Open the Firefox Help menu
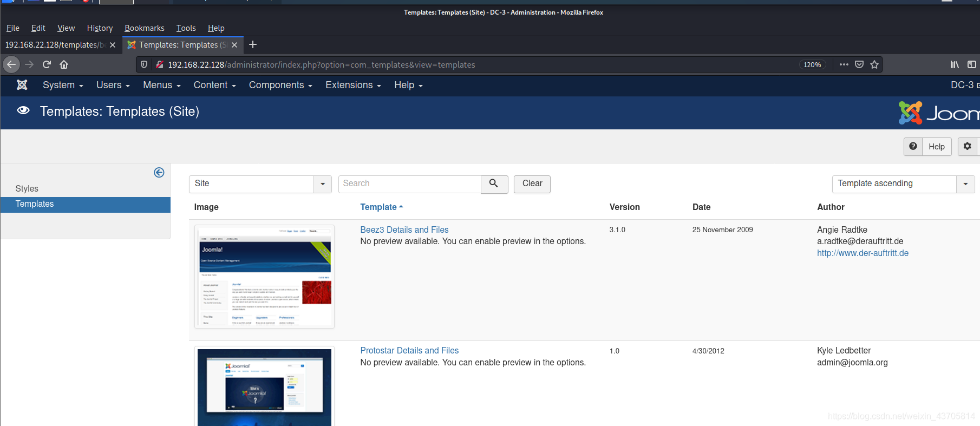 (x=216, y=28)
